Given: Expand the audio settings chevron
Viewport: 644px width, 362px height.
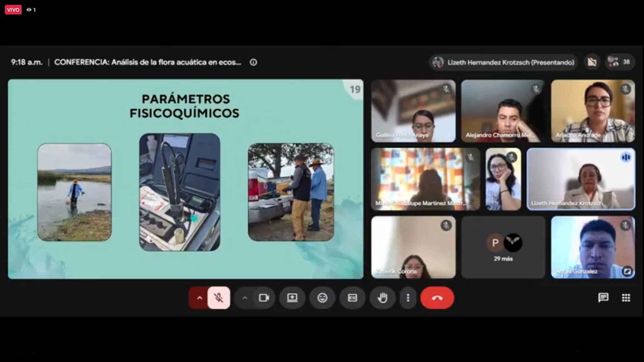Looking at the screenshot, I should (199, 298).
